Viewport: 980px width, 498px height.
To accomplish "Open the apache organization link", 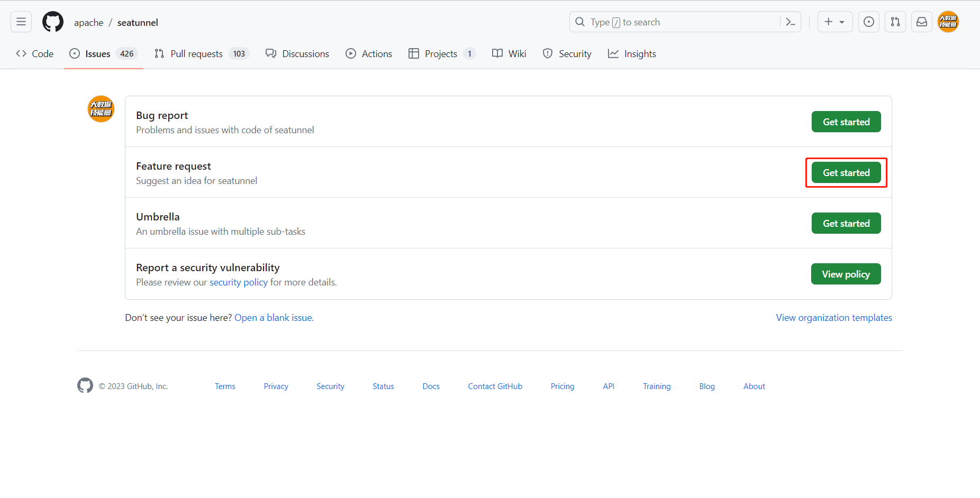I will coord(88,23).
